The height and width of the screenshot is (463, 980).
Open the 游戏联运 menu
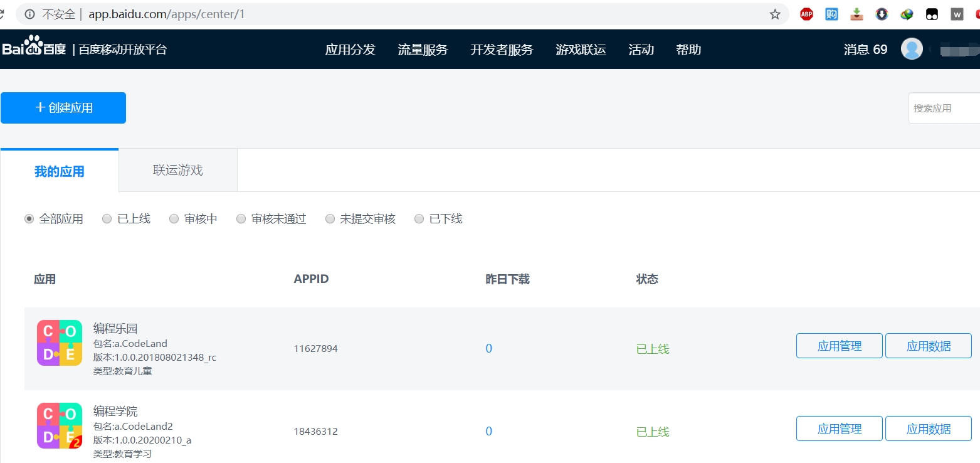click(581, 50)
